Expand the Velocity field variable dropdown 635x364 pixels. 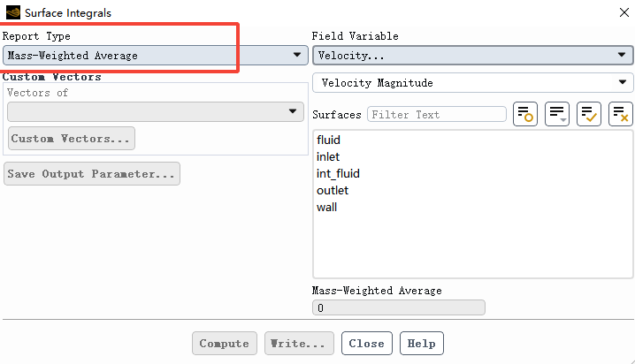(x=472, y=56)
